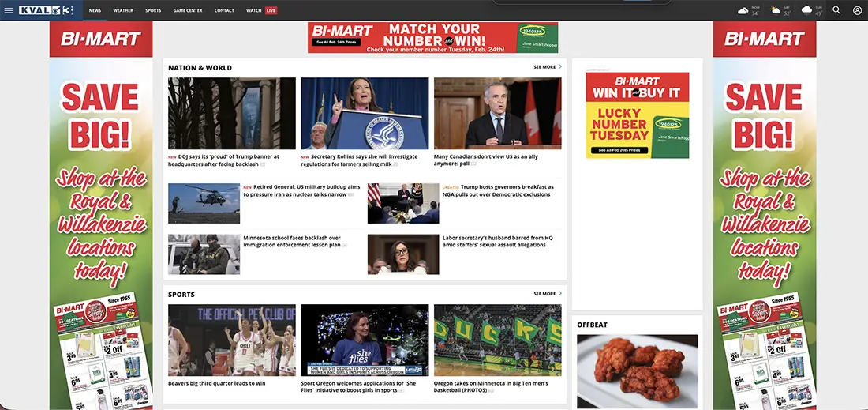868x410 pixels.
Task: Open the CONTACT menu item
Action: click(224, 10)
